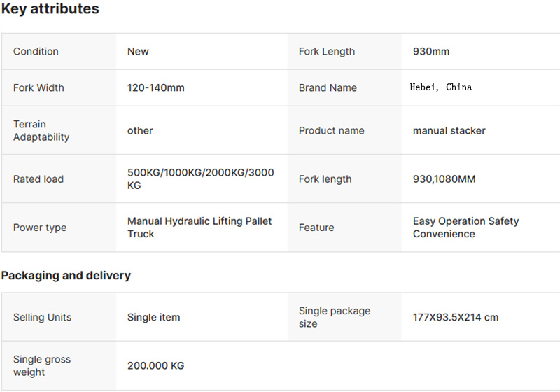Click the Rated load label
This screenshot has height=392, width=560.
coord(38,179)
